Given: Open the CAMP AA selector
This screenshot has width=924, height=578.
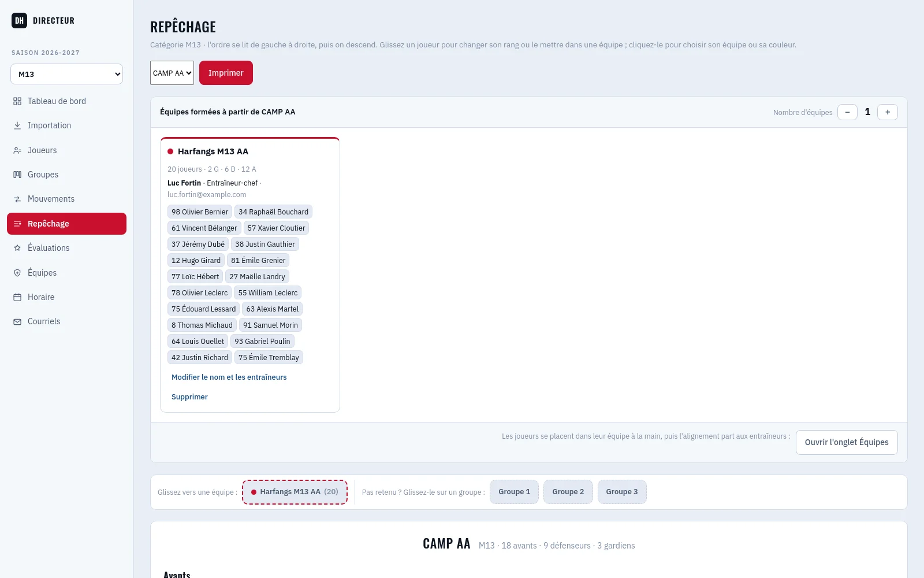Looking at the screenshot, I should [172, 73].
